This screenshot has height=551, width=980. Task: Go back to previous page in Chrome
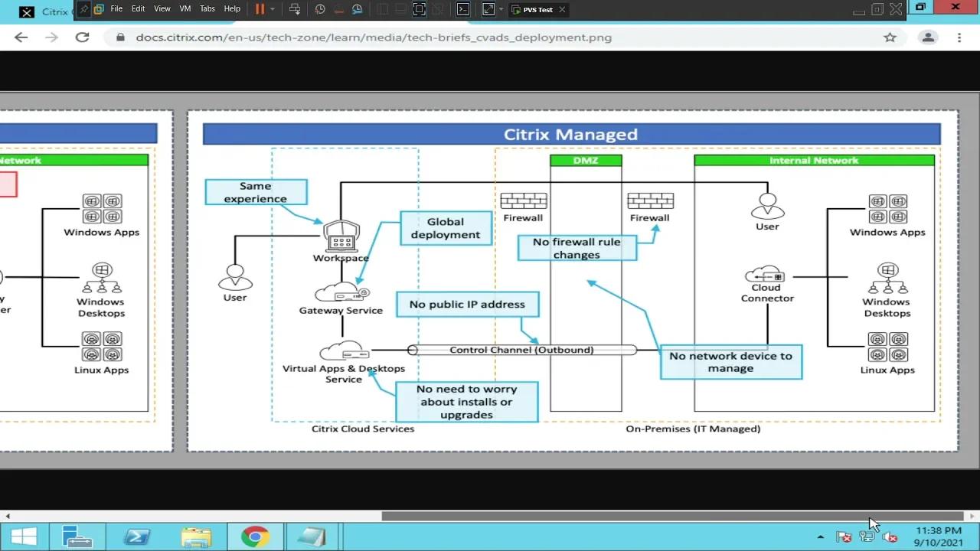[x=21, y=37]
